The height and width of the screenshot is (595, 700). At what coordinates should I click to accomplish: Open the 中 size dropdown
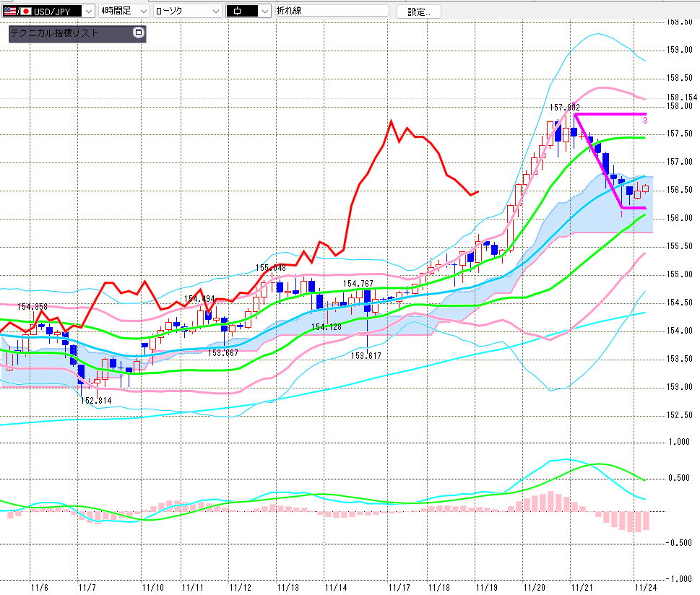tap(264, 11)
